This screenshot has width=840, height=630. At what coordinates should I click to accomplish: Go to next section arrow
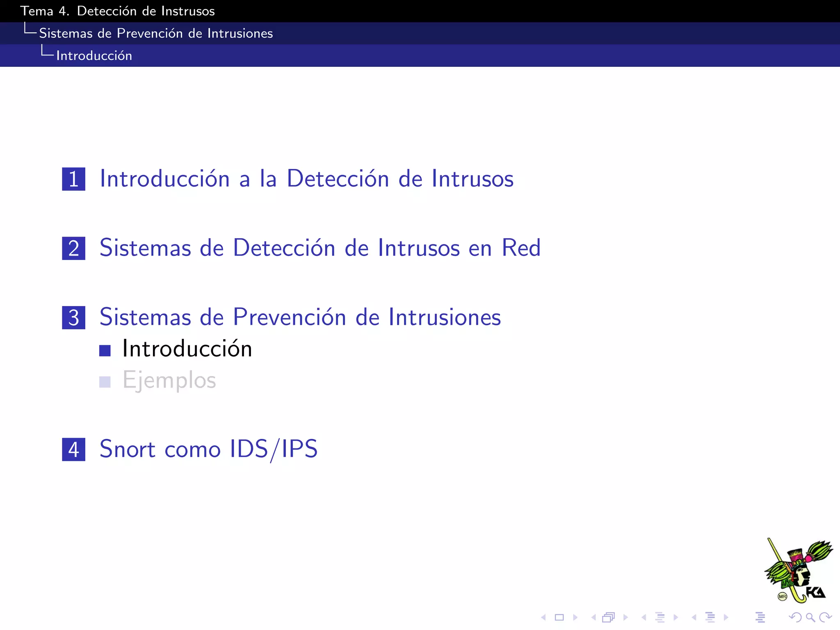click(726, 617)
